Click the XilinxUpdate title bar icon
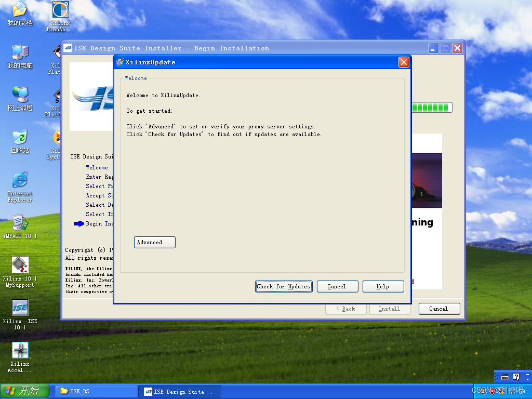Screen dimensions: 532x399 (119, 62)
